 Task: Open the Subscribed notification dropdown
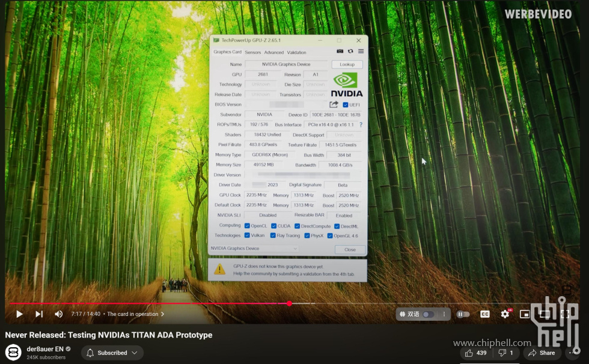112,353
